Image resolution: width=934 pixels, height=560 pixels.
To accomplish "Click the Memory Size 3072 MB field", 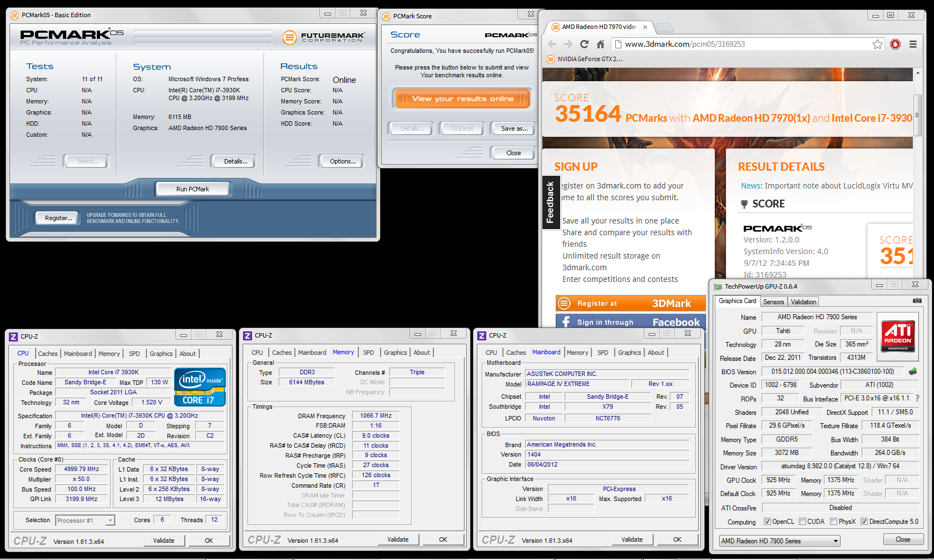I will click(x=786, y=453).
